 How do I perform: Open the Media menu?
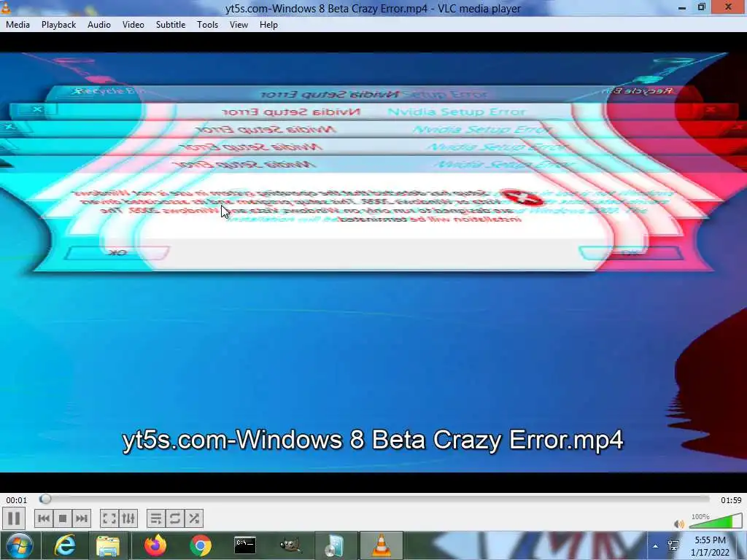click(18, 25)
